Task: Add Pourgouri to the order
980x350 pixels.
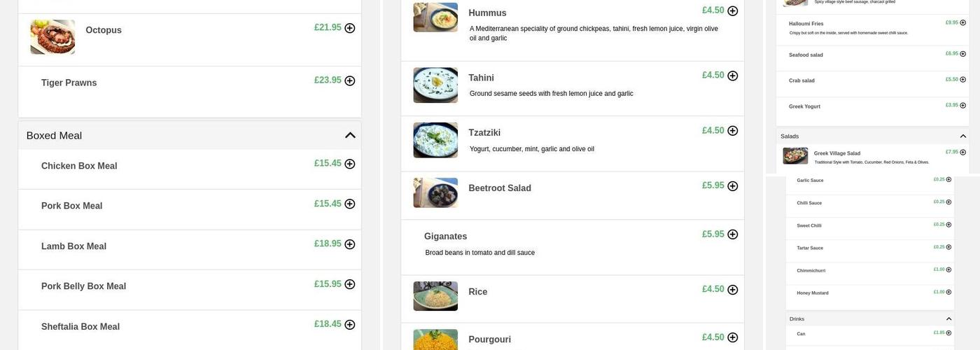Action: [x=733, y=337]
